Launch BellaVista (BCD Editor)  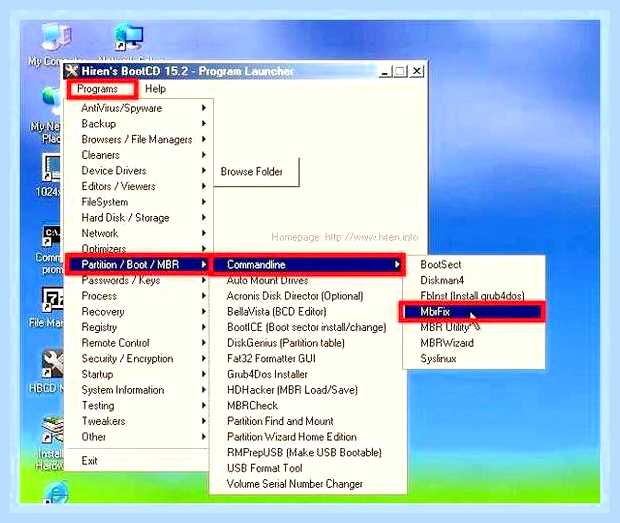[x=308, y=312]
